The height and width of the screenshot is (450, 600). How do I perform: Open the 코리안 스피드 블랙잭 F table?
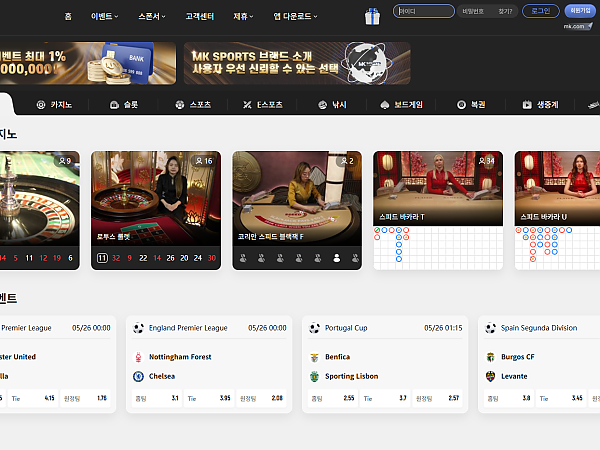coord(297,210)
